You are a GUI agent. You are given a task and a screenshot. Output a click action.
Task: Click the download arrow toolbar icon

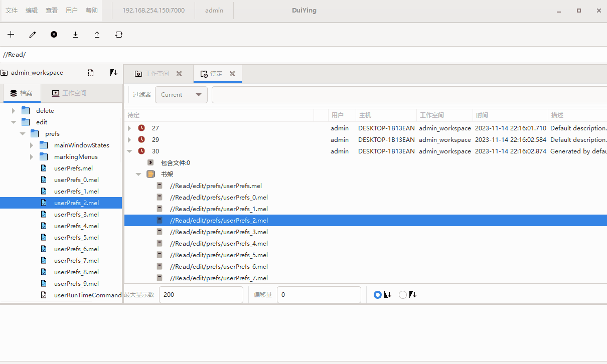coord(75,35)
